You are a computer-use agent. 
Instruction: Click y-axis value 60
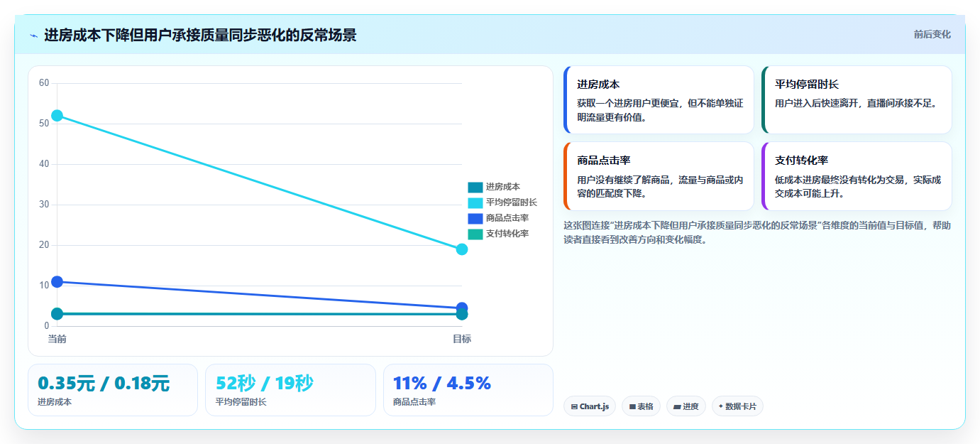[x=44, y=83]
